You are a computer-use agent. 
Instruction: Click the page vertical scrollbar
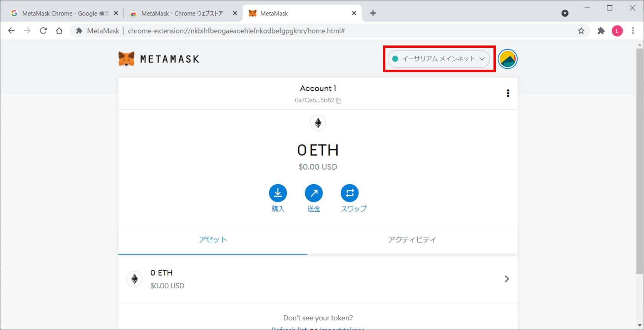[x=640, y=161]
